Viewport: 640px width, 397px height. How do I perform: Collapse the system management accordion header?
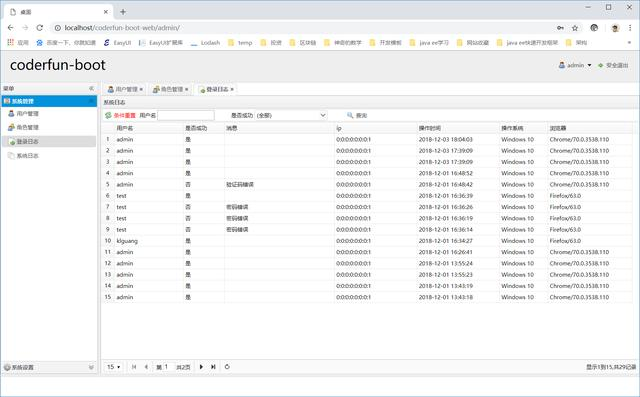49,101
